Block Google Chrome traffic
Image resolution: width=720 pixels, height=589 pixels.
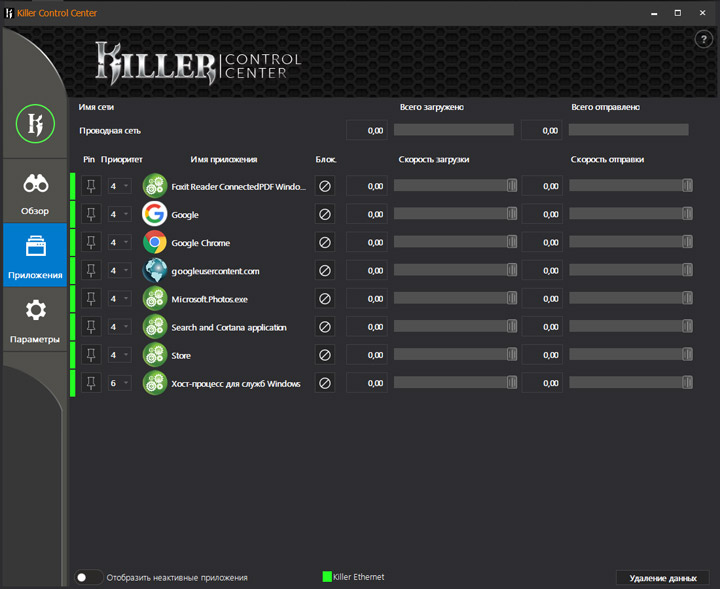coord(325,242)
